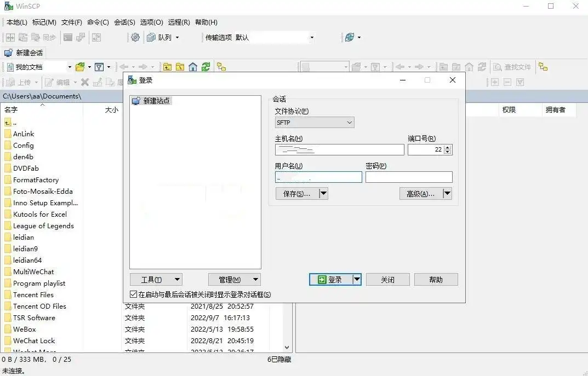Go to root directory in local panel
Screen dimensions: 588x376
[x=180, y=67]
